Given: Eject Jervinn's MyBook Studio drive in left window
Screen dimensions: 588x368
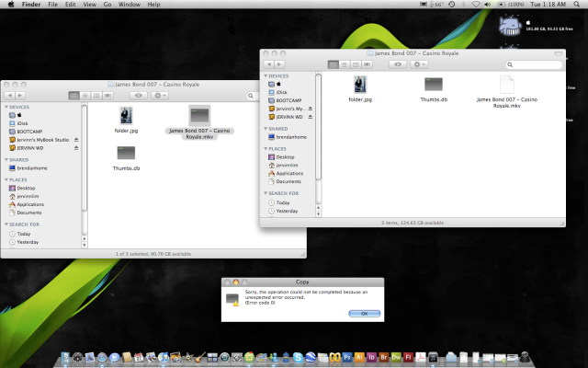Looking at the screenshot, I should pos(77,140).
